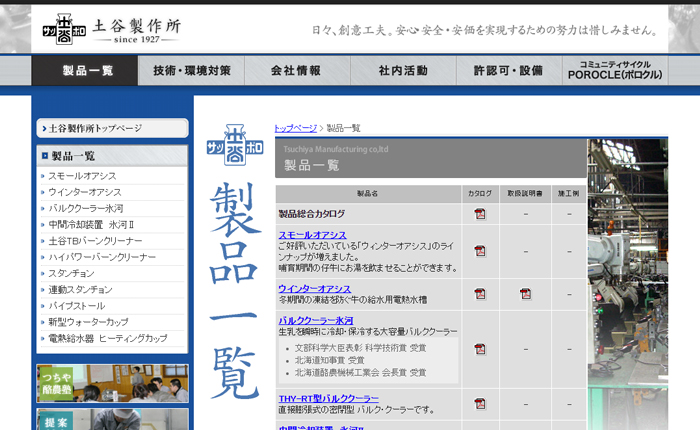Click the 施工例 table column header
Viewport: 700px width, 430px height.
tap(569, 194)
